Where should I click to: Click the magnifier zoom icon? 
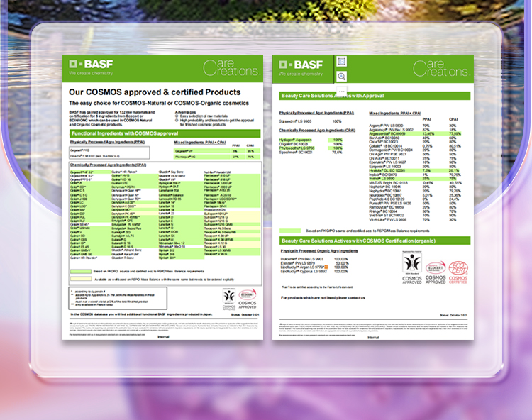pyautogui.click(x=342, y=77)
